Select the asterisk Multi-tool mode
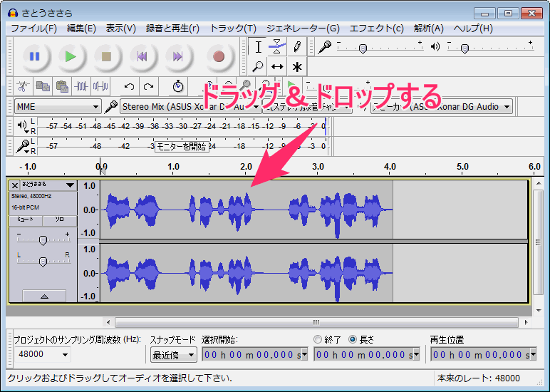 pyautogui.click(x=297, y=66)
